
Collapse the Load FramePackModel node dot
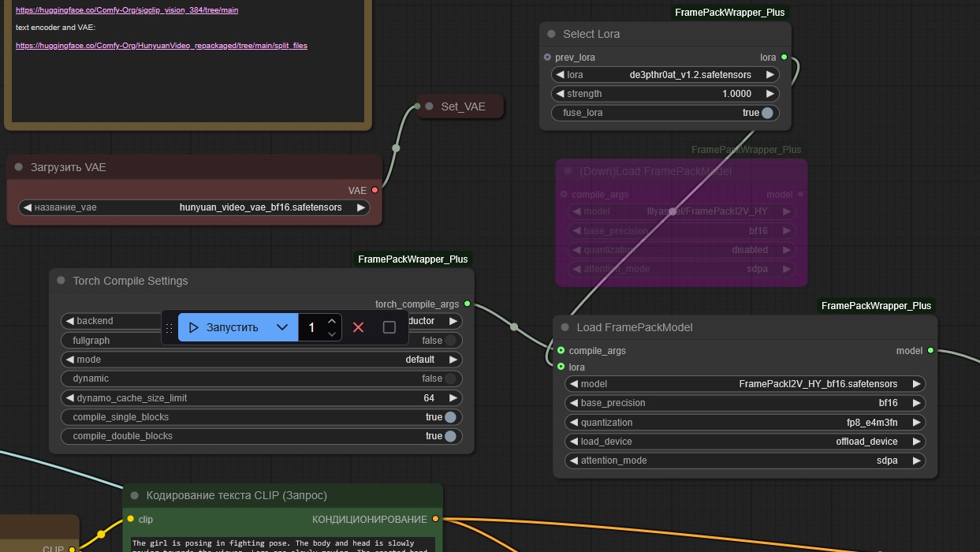tap(565, 327)
